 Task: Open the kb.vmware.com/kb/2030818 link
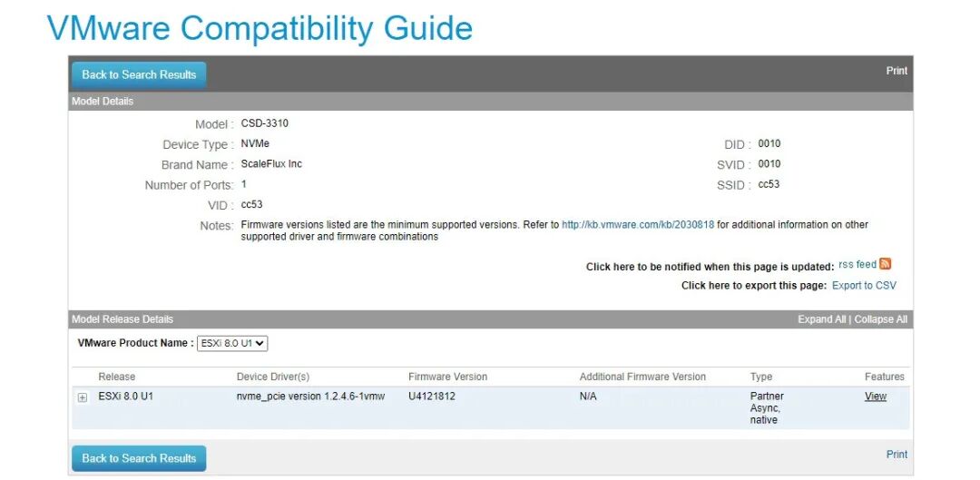[x=638, y=224]
